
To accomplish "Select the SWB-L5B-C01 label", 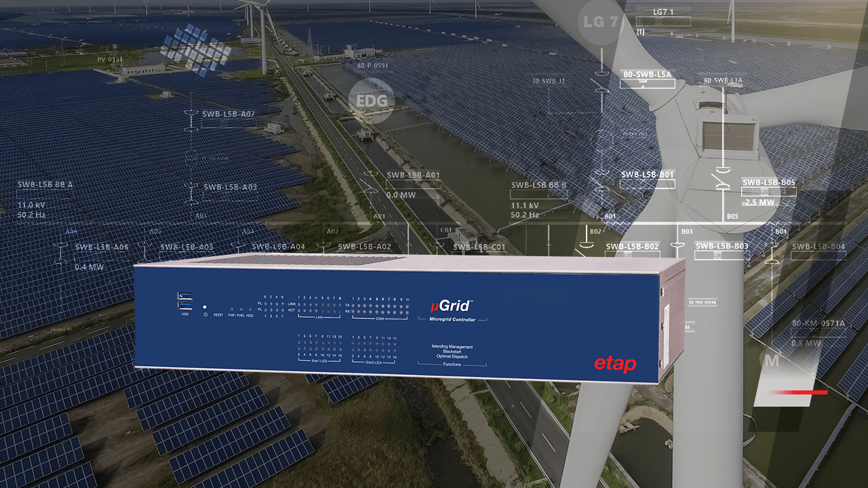I will pyautogui.click(x=479, y=247).
